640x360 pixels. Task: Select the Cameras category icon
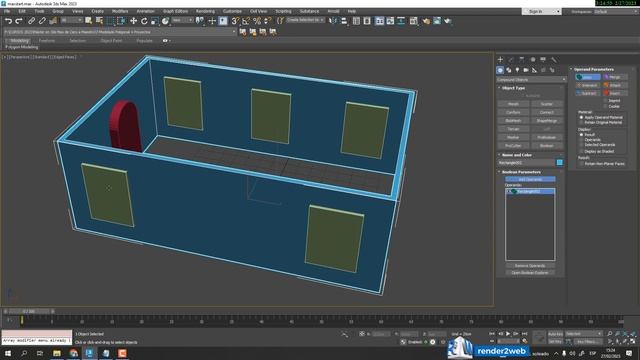pos(526,70)
